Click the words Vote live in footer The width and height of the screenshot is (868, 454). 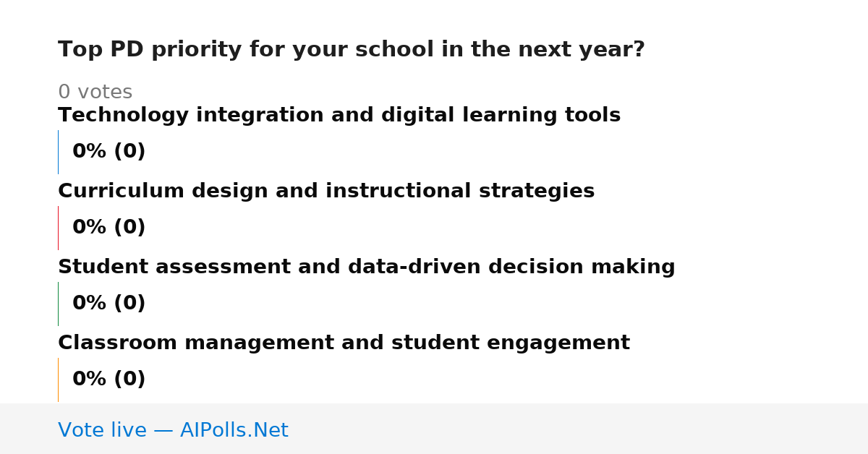(x=103, y=430)
